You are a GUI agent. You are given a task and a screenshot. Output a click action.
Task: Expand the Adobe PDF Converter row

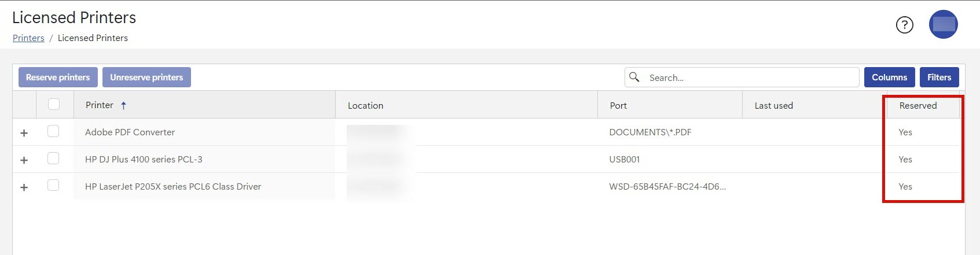coord(24,133)
